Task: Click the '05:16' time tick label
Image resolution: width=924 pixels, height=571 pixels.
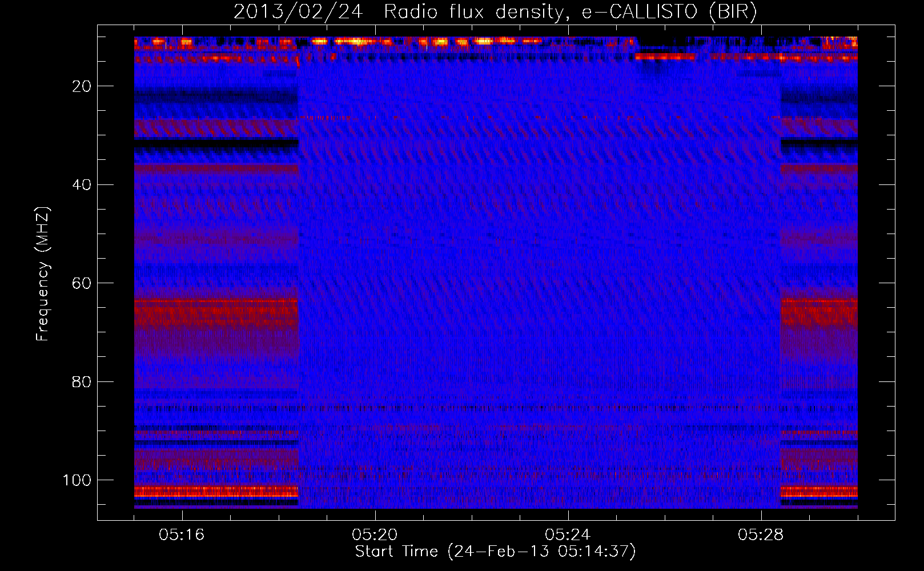Action: pyautogui.click(x=182, y=535)
